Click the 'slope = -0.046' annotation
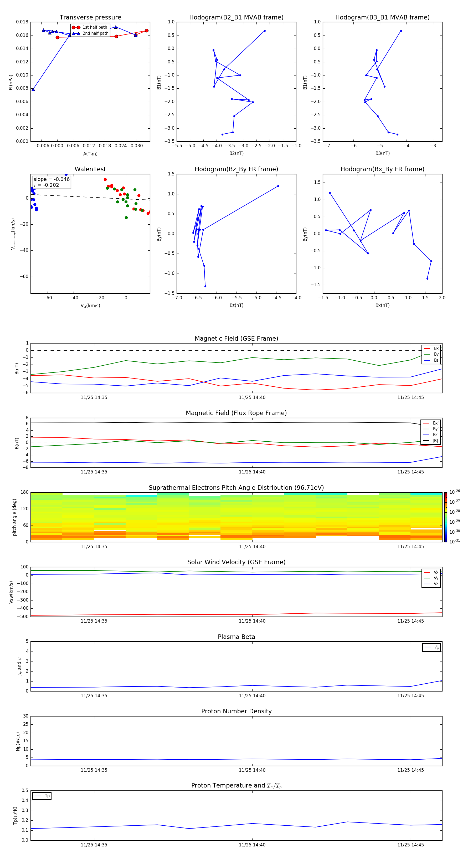The image size is (473, 868). coord(52,179)
